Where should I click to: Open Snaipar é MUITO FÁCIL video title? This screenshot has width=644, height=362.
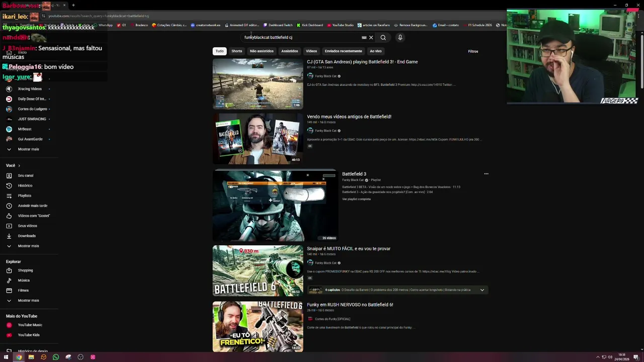[x=349, y=248]
